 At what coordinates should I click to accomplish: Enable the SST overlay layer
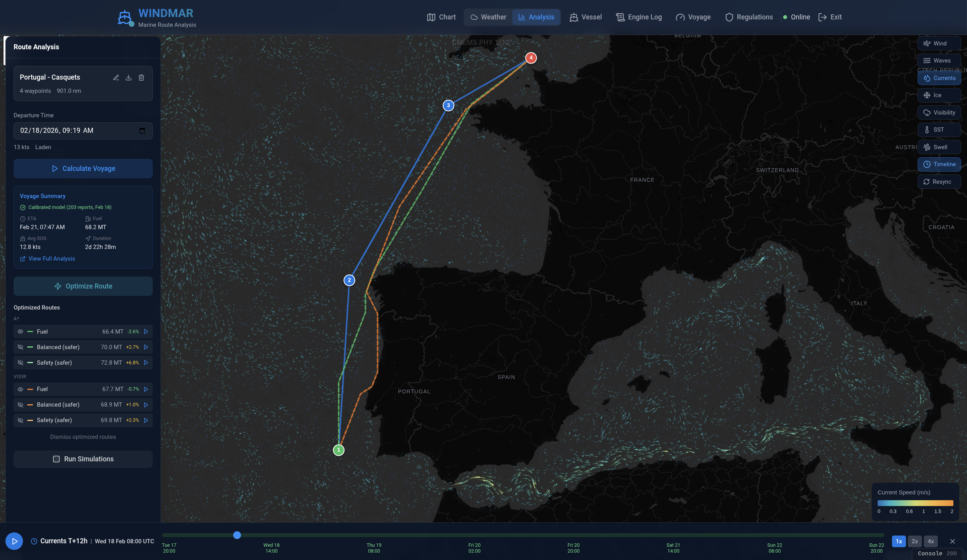(939, 130)
